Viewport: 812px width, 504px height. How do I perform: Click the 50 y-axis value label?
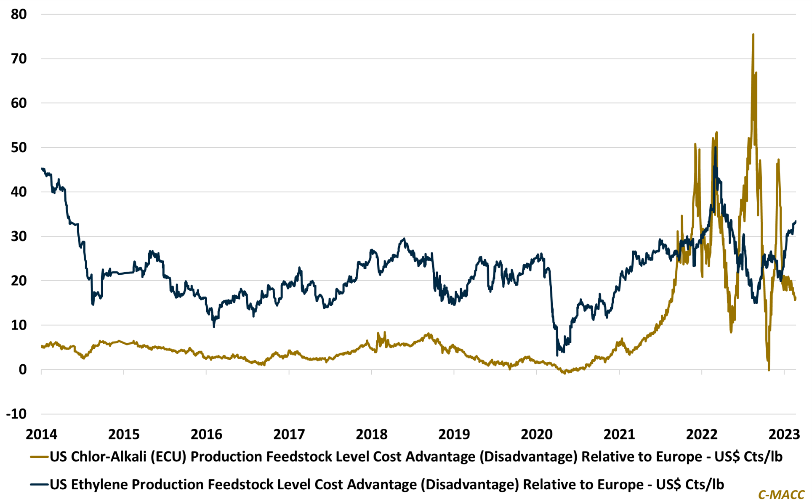pyautogui.click(x=19, y=147)
